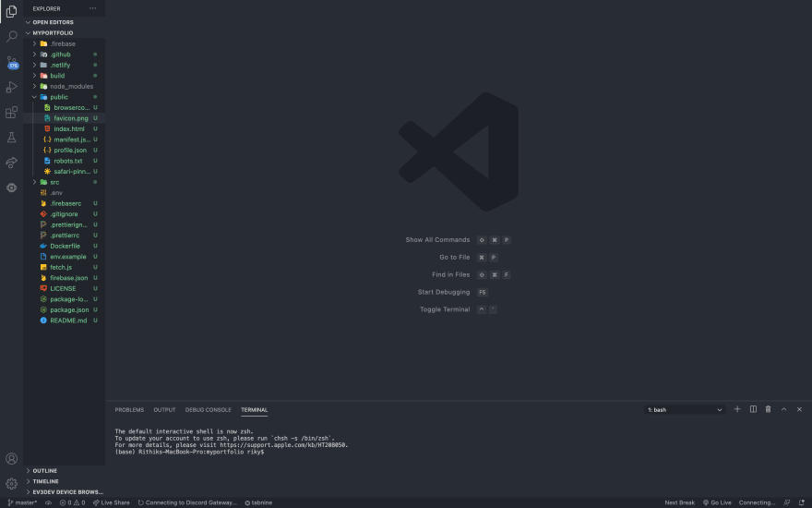Collapse the public folder
This screenshot has height=508, width=812.
point(65,97)
